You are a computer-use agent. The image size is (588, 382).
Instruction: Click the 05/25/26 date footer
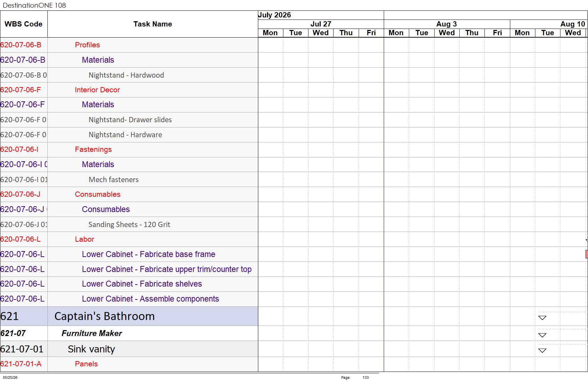tap(10, 377)
